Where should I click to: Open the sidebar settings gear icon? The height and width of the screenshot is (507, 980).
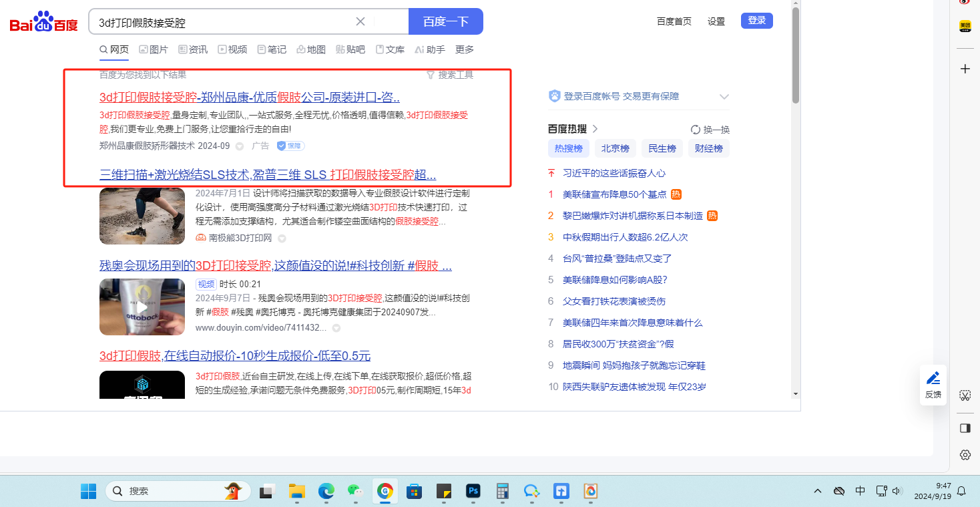pyautogui.click(x=965, y=455)
